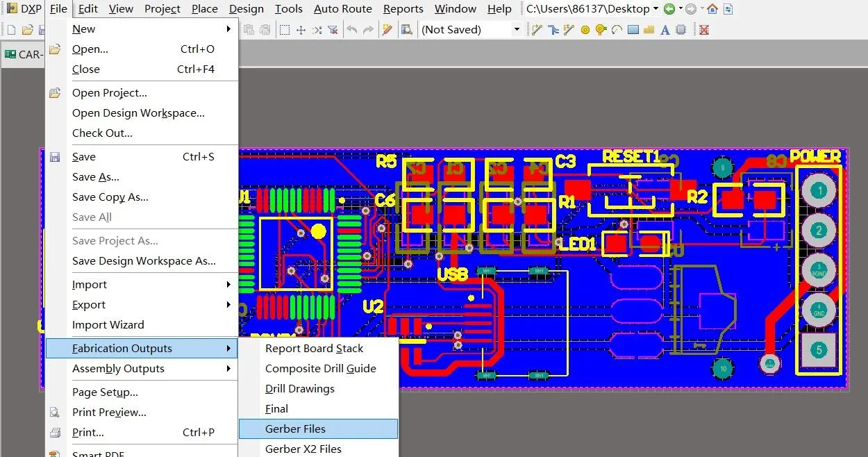Open the Auto Route menu
868x457 pixels.
point(343,9)
